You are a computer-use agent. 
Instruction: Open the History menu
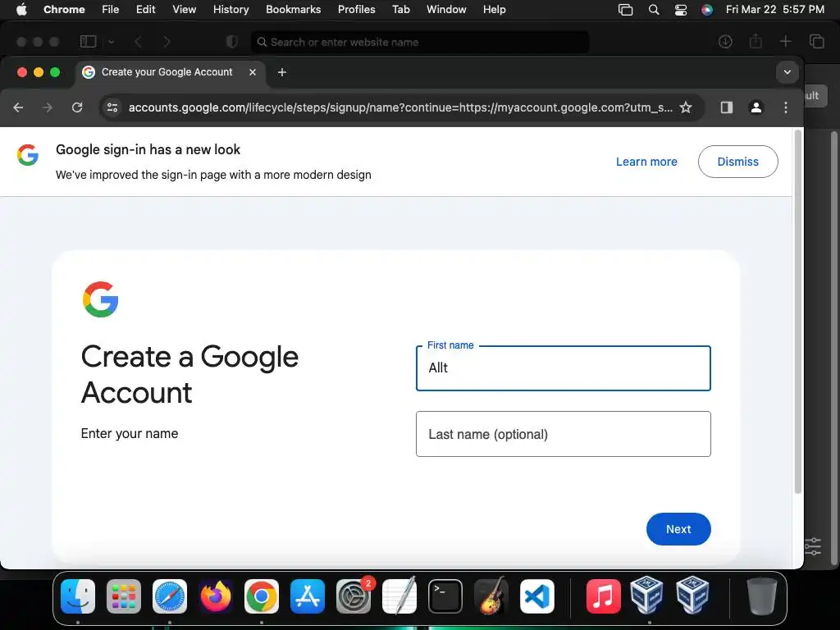[x=231, y=10]
